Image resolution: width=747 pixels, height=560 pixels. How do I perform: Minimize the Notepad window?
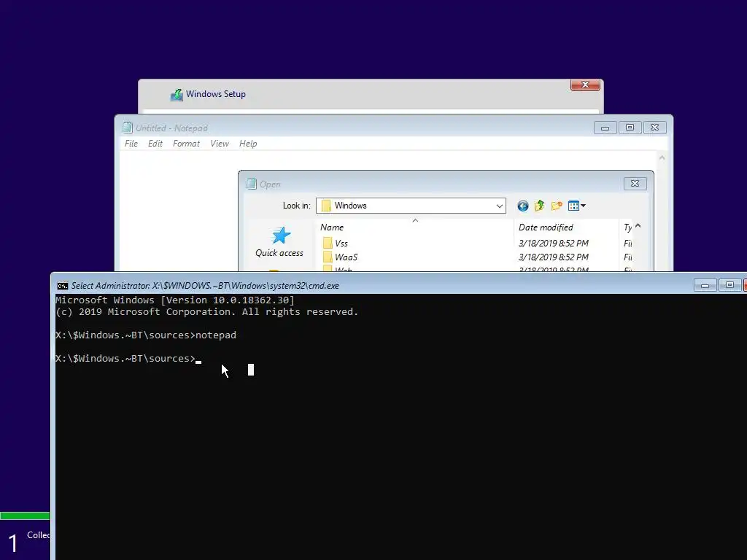pyautogui.click(x=605, y=128)
